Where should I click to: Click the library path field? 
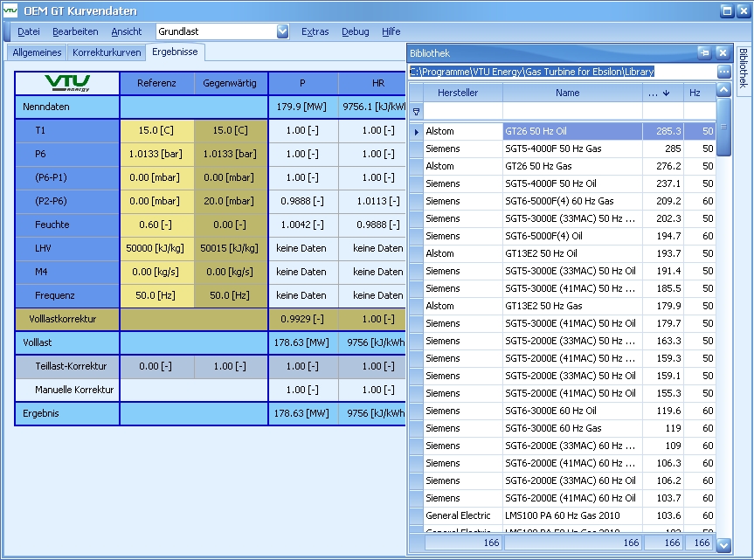(562, 73)
